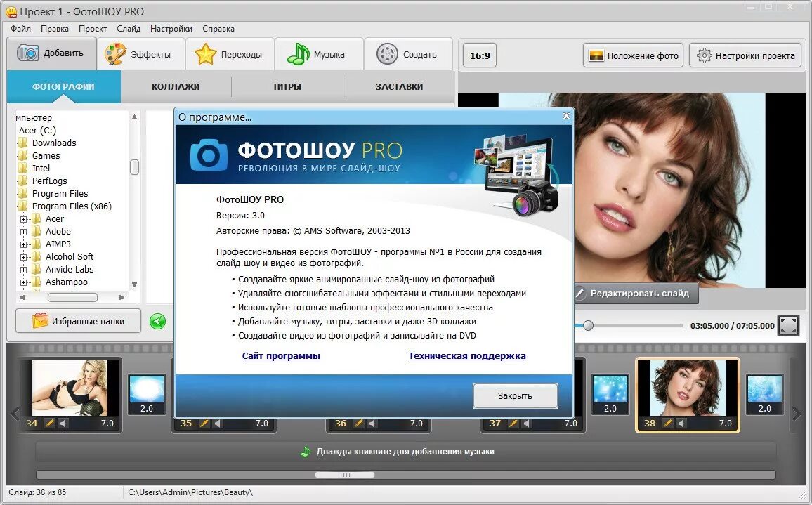Click the transition thumbnail before slide 38

[x=610, y=394]
